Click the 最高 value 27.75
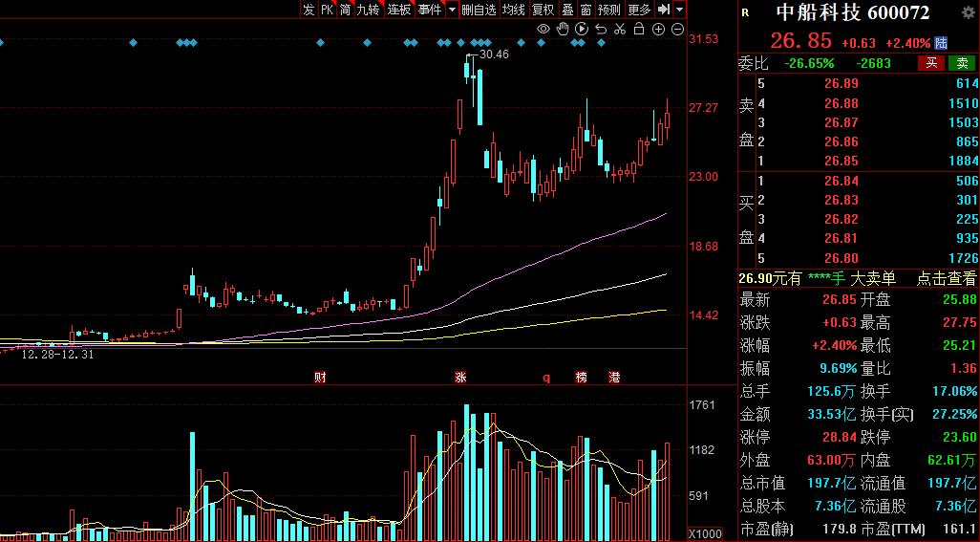980x542 pixels. pyautogui.click(x=959, y=322)
